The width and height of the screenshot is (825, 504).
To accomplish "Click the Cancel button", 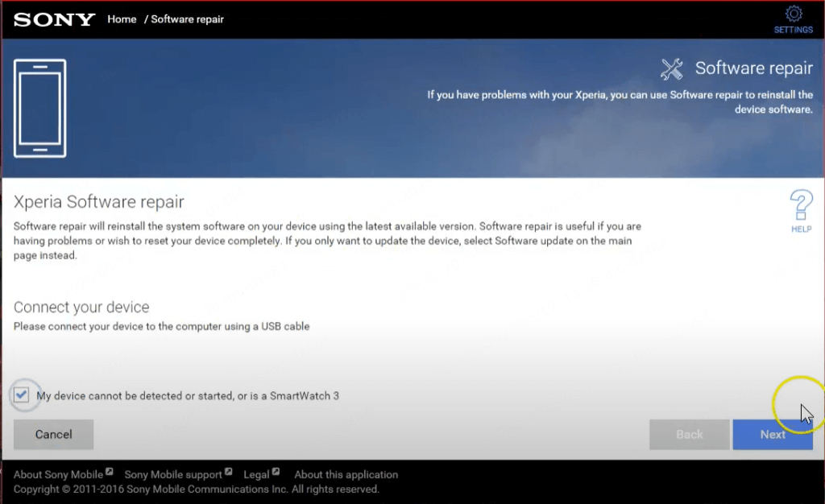I will (x=54, y=435).
